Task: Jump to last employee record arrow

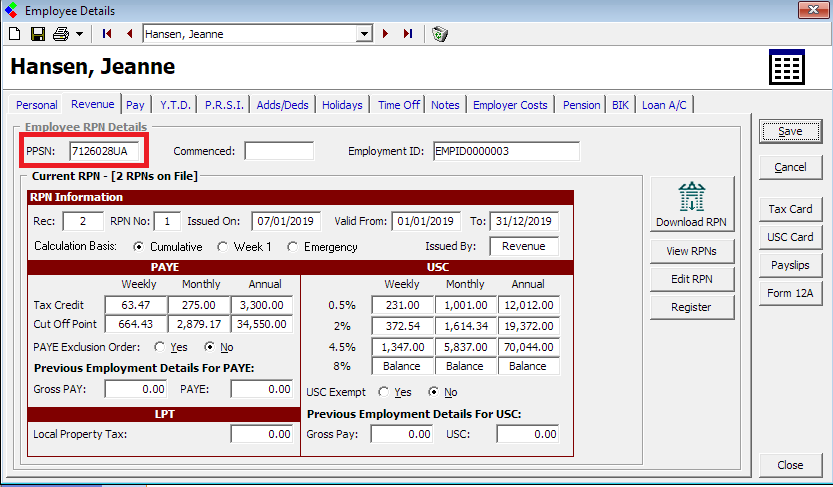Action: tap(407, 34)
